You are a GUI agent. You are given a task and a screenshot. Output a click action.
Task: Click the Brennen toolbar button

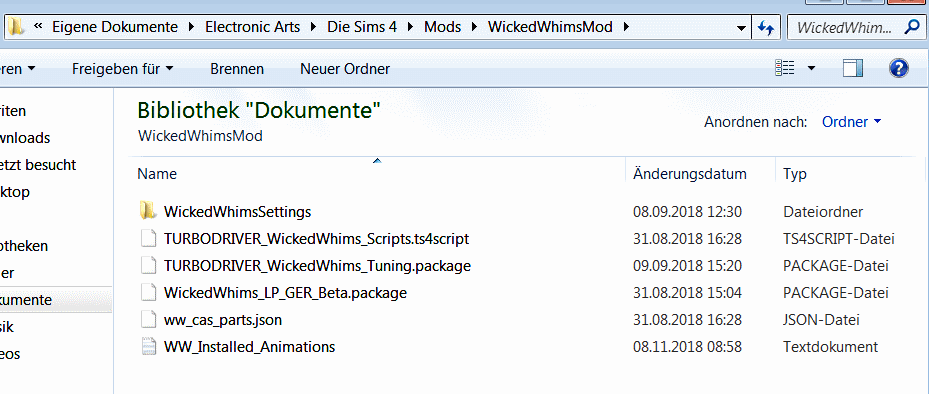coord(237,69)
